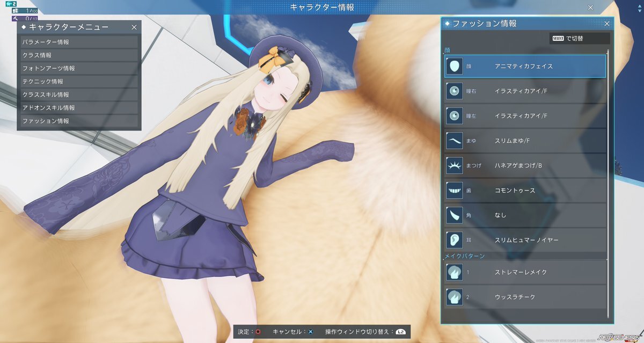This screenshot has height=343, width=644.
Task: Select イラスティカアイ/F for left eye
Action: 525,116
